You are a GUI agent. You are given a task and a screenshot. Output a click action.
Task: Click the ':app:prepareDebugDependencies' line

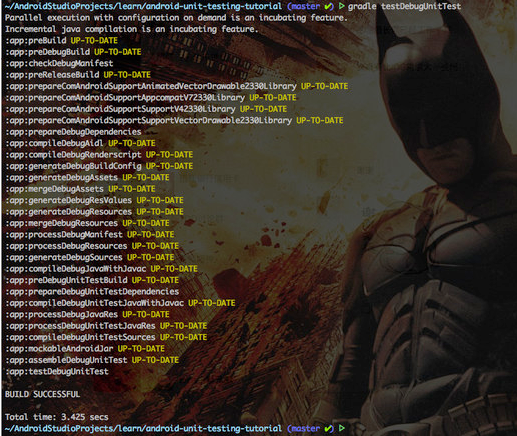point(73,132)
